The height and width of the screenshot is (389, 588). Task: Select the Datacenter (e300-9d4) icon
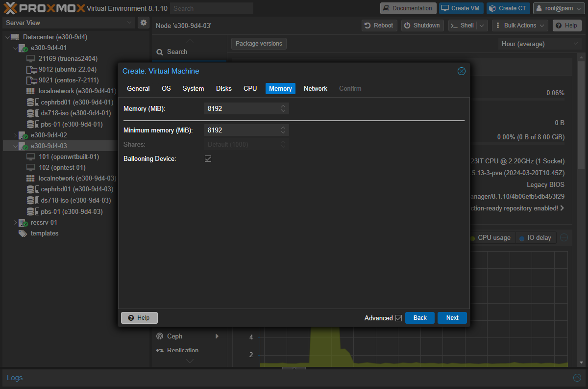coord(15,37)
